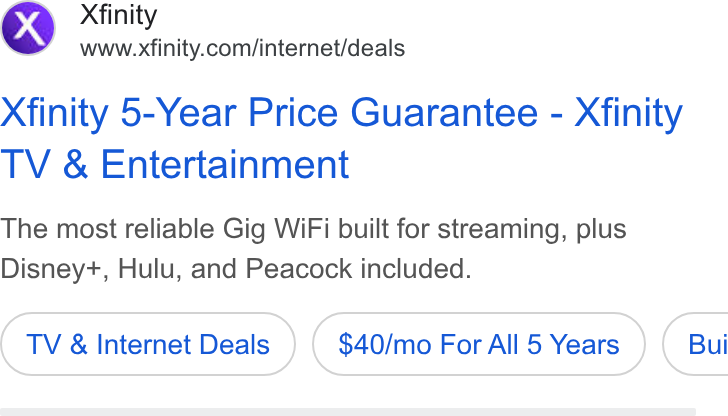Click the word Entertainment in the headline
This screenshot has height=416, width=728.
pos(225,164)
